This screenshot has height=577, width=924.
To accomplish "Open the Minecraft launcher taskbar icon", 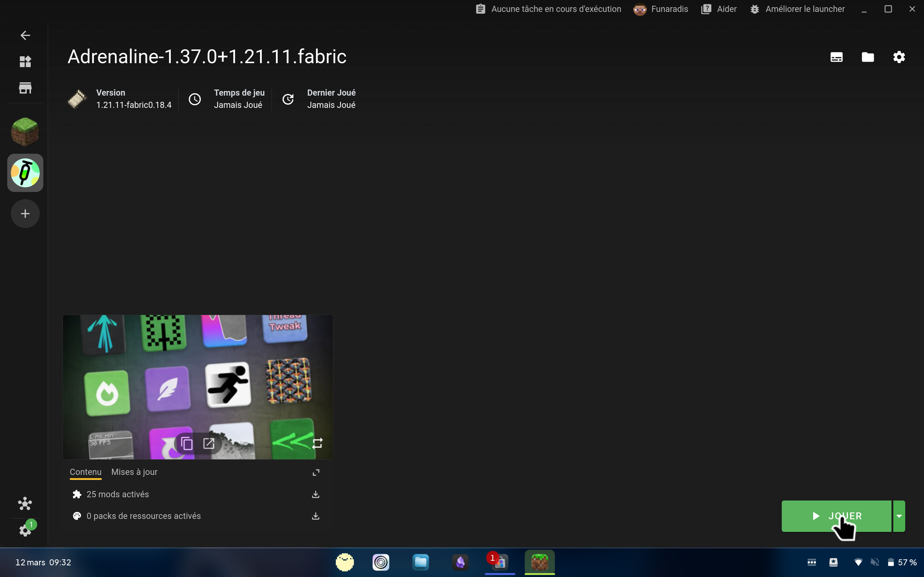I will 539,562.
